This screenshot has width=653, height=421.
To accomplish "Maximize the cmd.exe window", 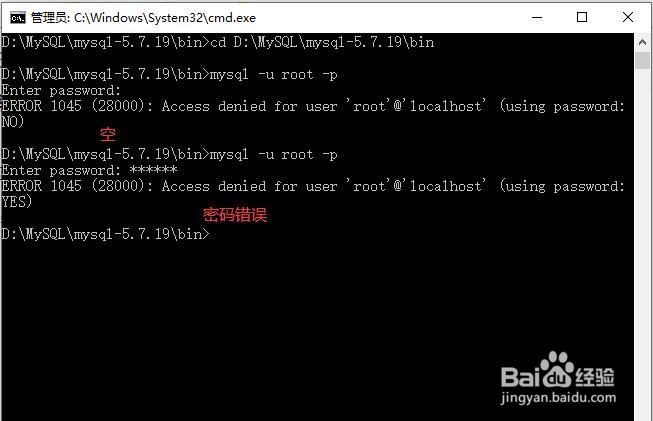I will [582, 17].
